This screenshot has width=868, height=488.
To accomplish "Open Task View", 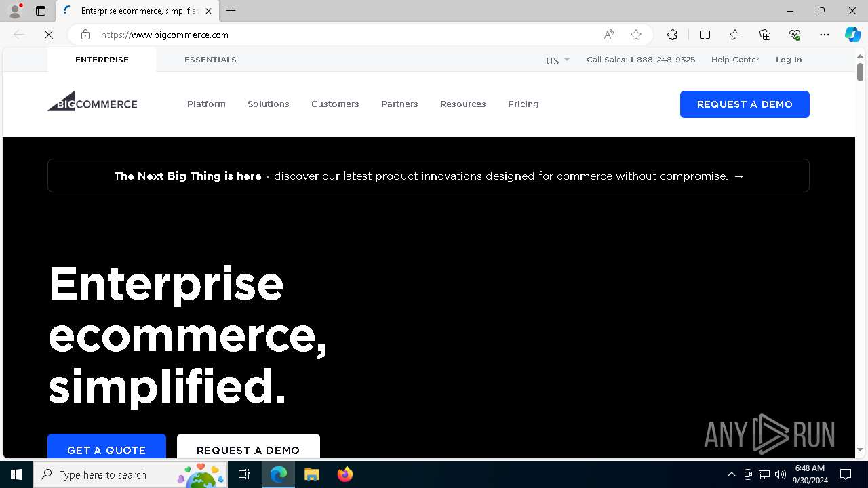I will [x=244, y=474].
